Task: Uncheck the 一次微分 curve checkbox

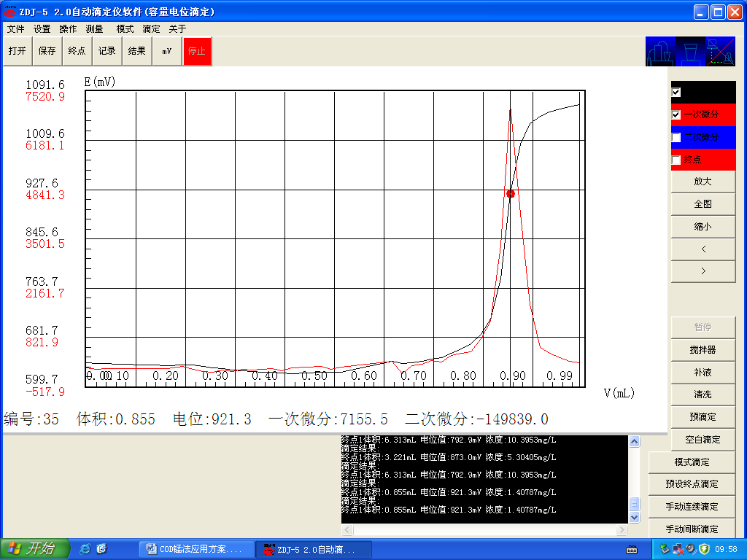Action: tap(676, 114)
